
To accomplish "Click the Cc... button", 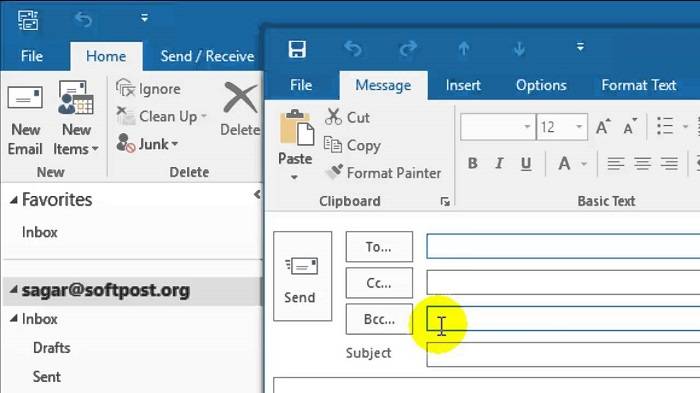I will click(x=379, y=283).
